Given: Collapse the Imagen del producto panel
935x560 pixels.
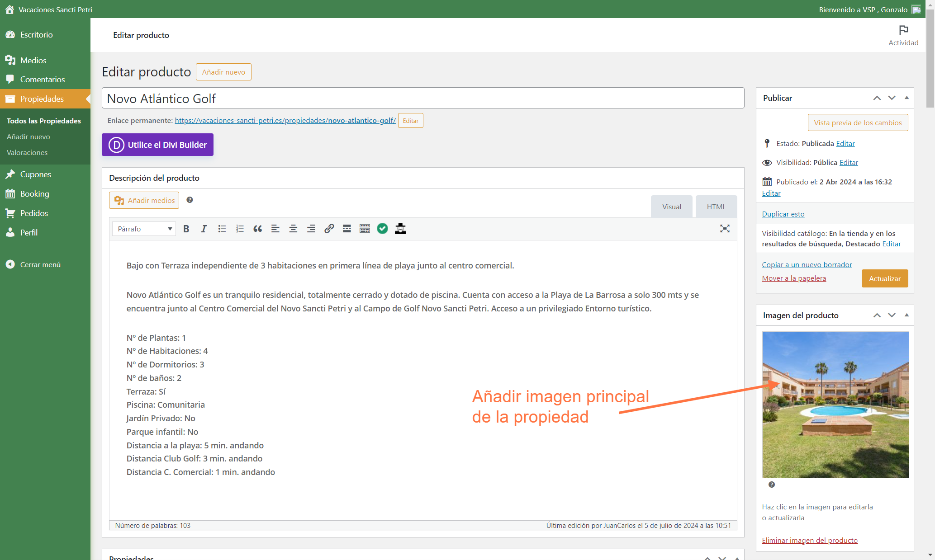Looking at the screenshot, I should point(907,315).
